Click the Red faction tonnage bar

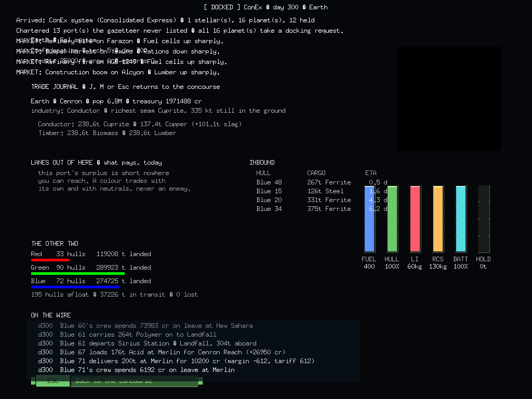[x=50, y=260]
